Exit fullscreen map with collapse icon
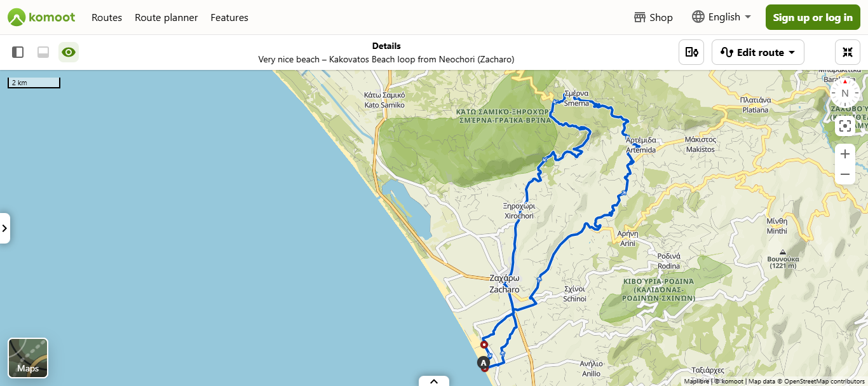Image resolution: width=868 pixels, height=386 pixels. pyautogui.click(x=848, y=52)
